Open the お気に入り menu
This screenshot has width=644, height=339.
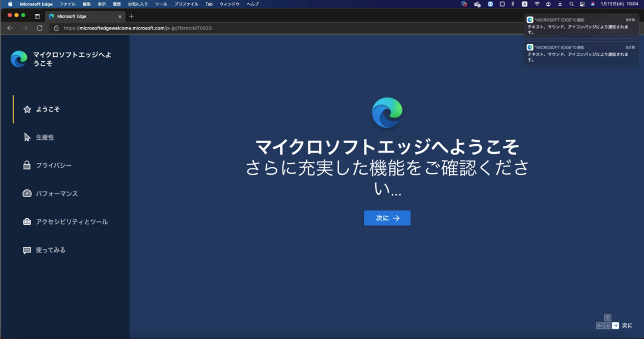click(x=137, y=4)
